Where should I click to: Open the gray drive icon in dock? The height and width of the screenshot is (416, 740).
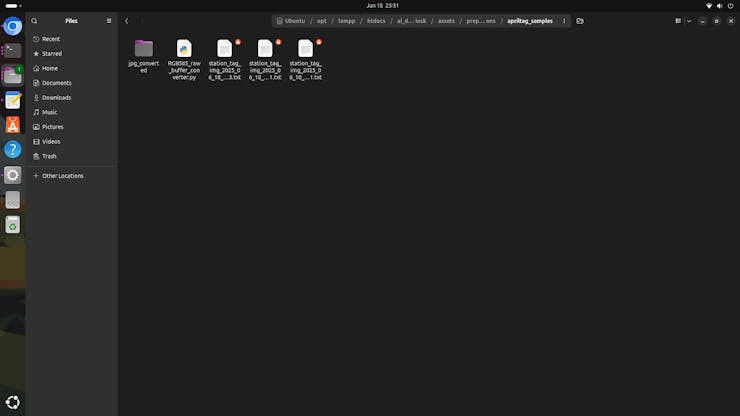point(13,200)
